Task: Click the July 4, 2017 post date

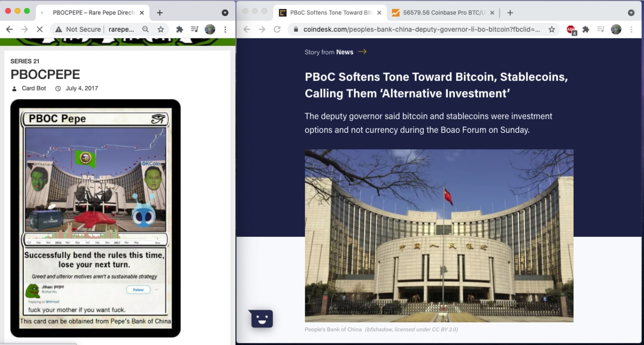Action: click(82, 88)
